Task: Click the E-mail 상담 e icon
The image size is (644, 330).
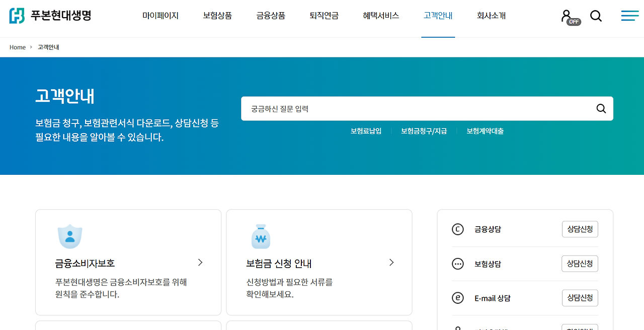Action: point(457,298)
